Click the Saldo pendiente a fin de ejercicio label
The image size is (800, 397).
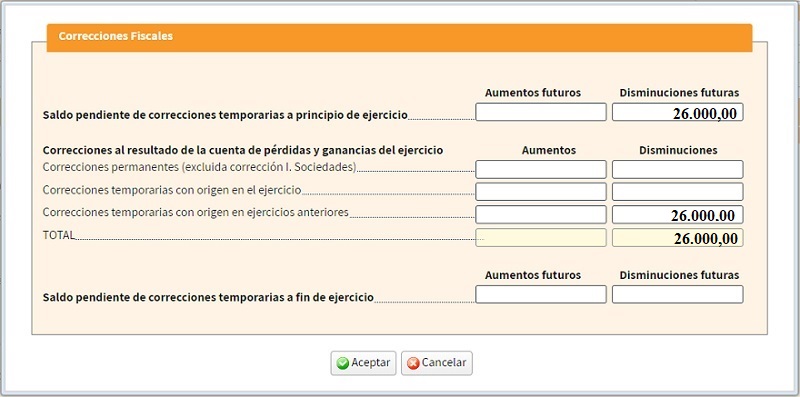[x=208, y=297]
